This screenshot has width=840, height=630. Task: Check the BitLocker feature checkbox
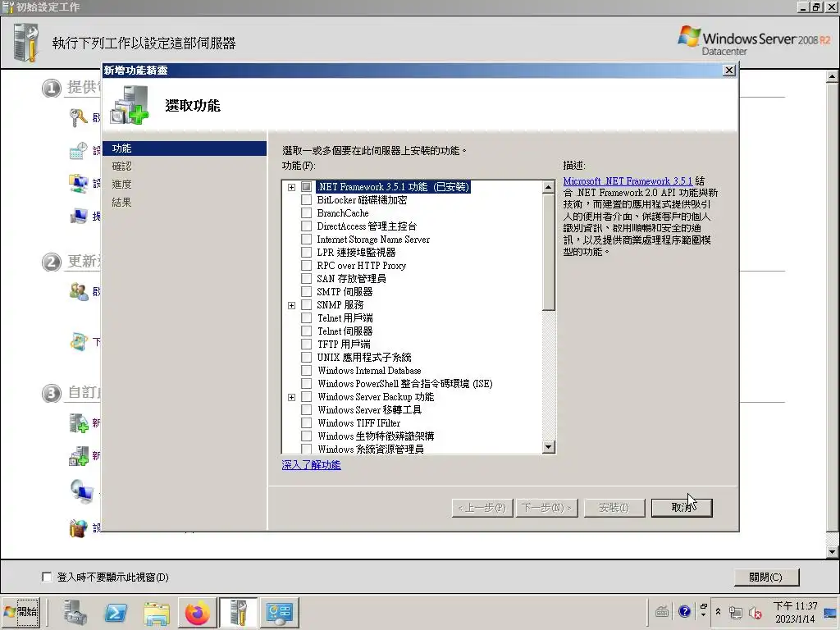click(x=307, y=200)
